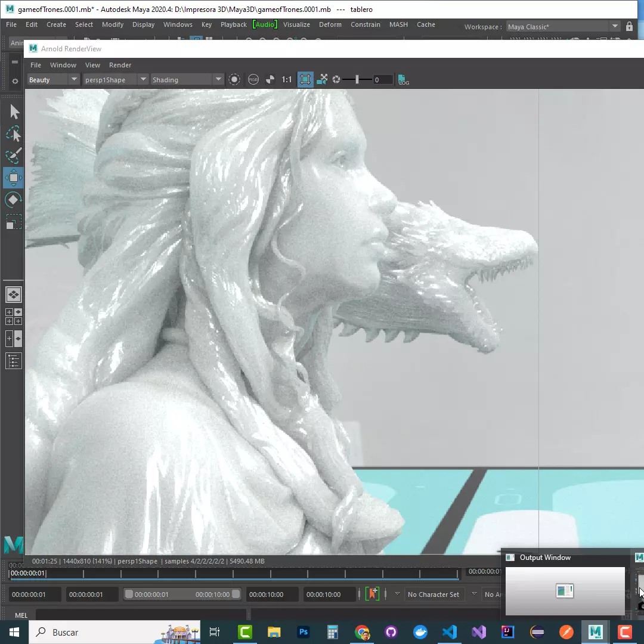Open Windows Start menu
Viewport: 644px width, 644px height.
tap(14, 632)
